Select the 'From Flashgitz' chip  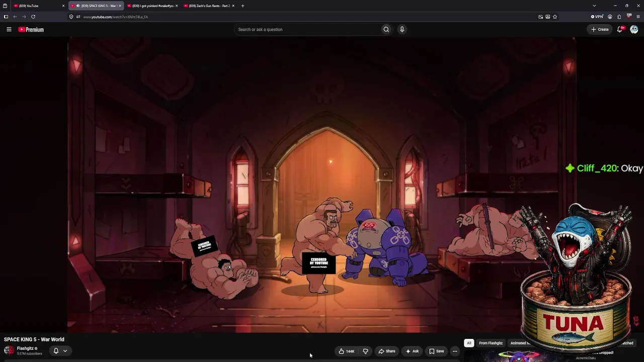point(491,343)
